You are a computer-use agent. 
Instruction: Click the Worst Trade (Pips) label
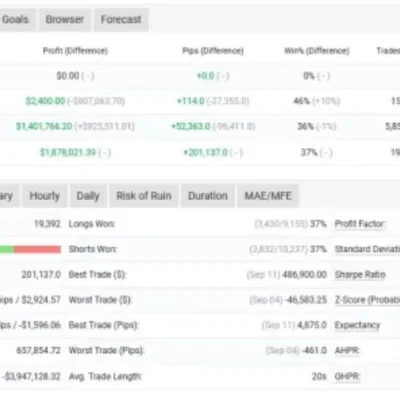coord(106,351)
